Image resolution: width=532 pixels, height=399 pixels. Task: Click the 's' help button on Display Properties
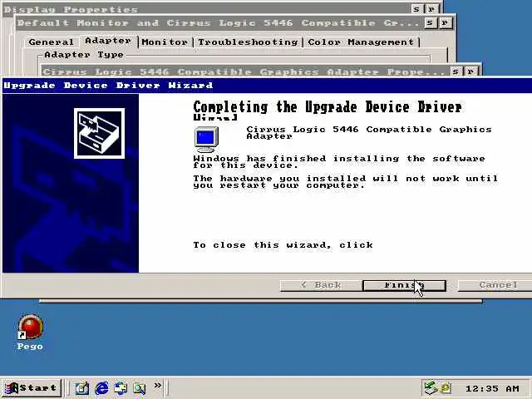416,9
